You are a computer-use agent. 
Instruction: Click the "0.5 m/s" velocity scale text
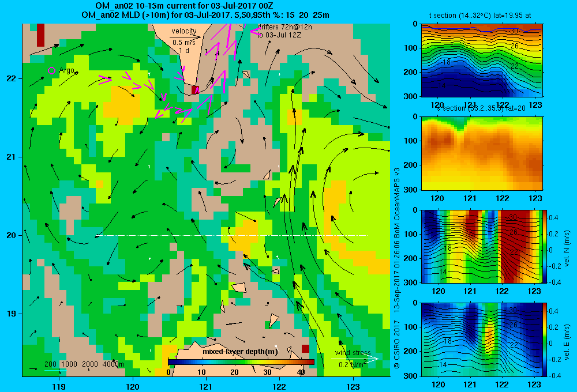click(184, 43)
